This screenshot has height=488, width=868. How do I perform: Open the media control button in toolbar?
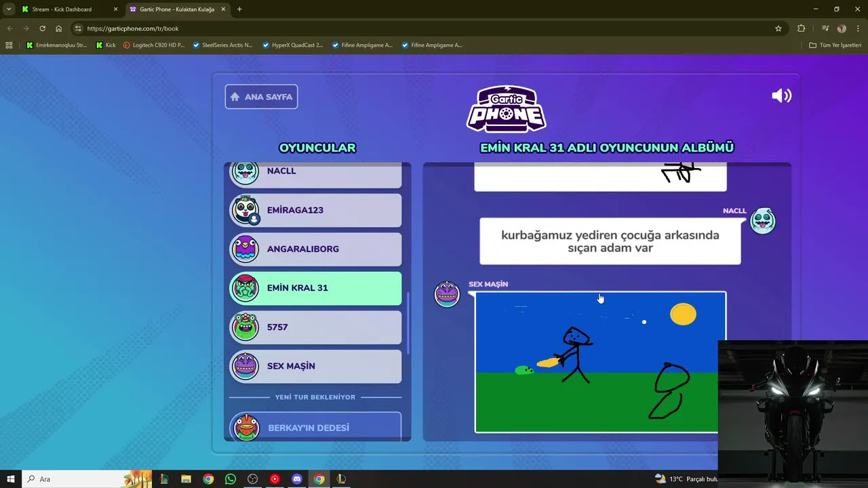[x=825, y=28]
